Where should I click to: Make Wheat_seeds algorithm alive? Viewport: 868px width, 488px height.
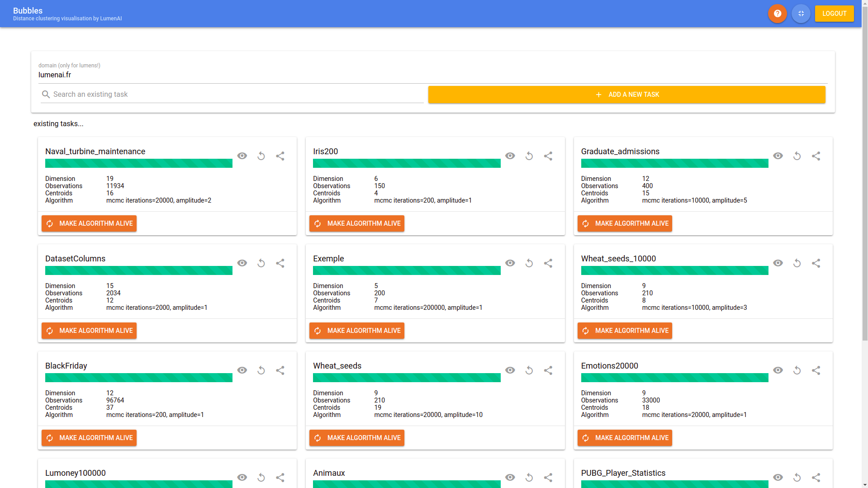coord(357,438)
